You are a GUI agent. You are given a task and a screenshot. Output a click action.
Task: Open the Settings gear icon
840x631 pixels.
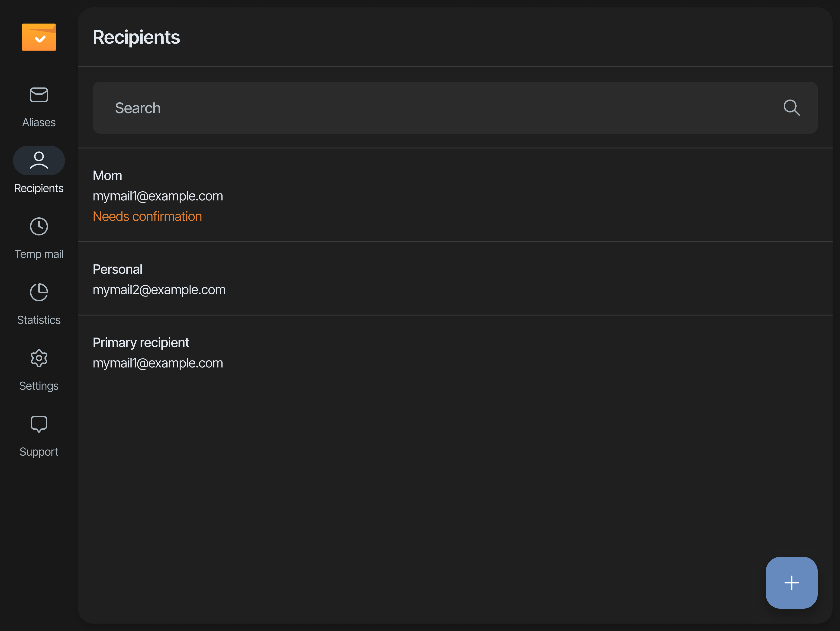click(x=39, y=358)
